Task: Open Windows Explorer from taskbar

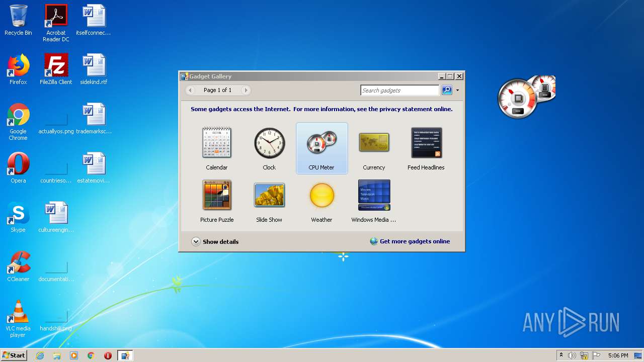Action: coord(57,355)
